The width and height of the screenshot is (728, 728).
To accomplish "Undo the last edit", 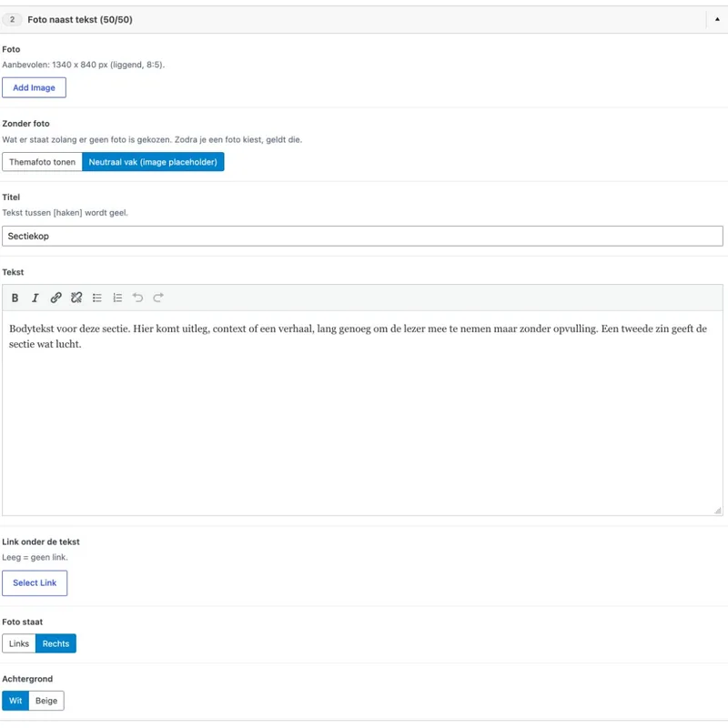I will pyautogui.click(x=138, y=298).
